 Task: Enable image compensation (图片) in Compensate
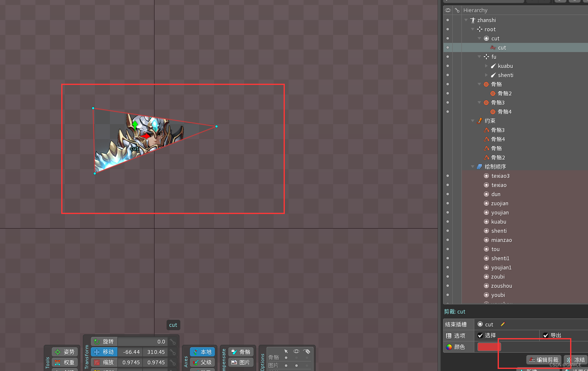click(241, 362)
